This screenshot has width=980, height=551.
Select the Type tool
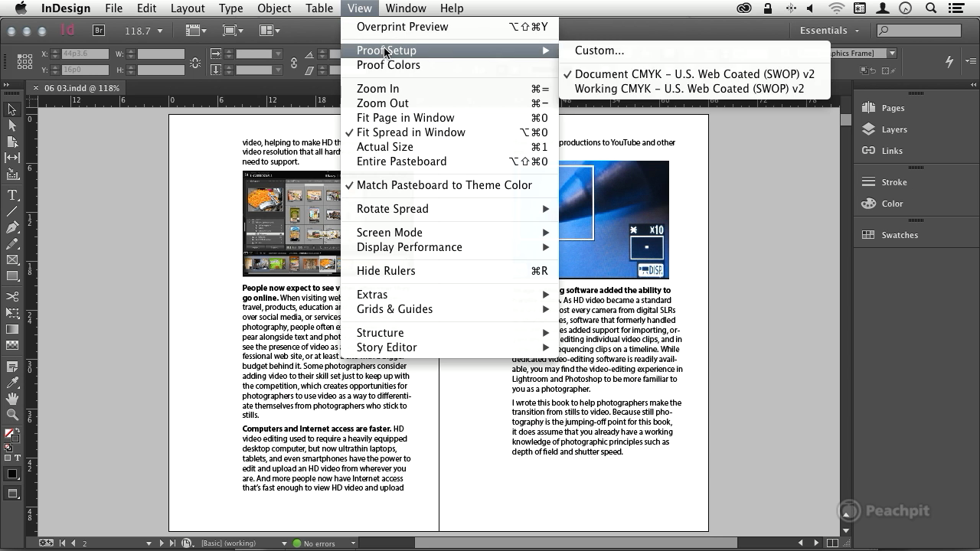point(12,196)
